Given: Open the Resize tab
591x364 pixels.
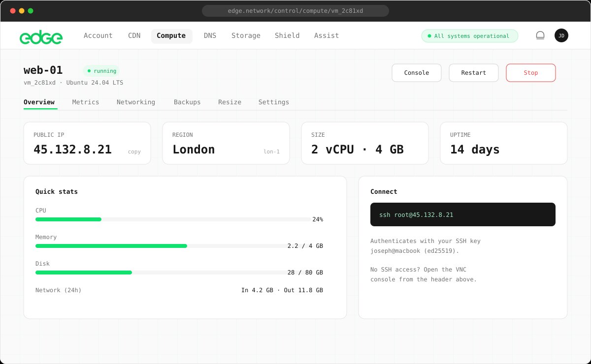Looking at the screenshot, I should pos(230,102).
